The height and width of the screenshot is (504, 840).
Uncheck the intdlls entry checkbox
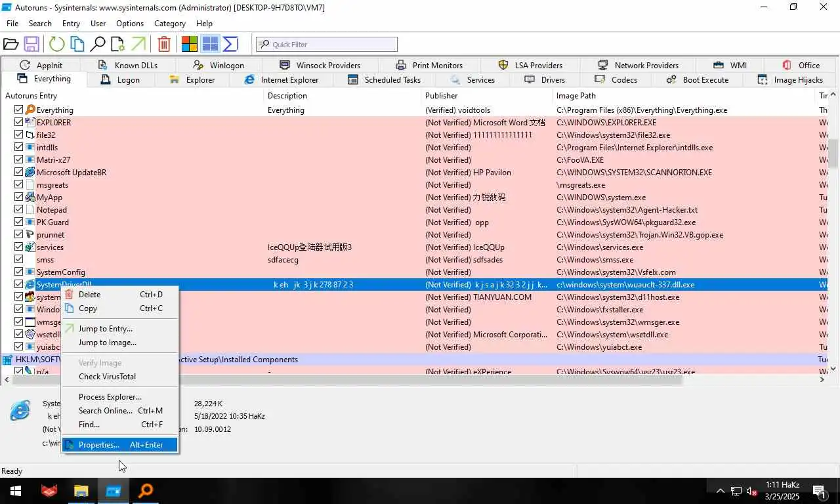coord(18,147)
